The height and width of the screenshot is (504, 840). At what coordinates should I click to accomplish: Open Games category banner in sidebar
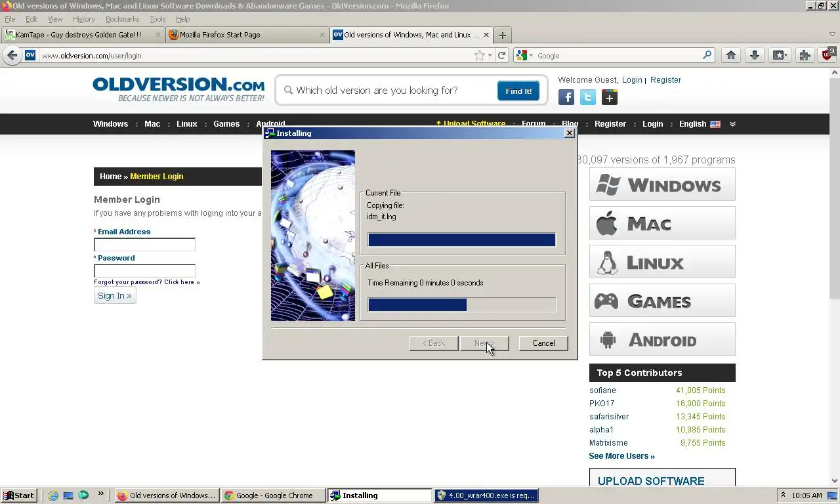tap(662, 301)
